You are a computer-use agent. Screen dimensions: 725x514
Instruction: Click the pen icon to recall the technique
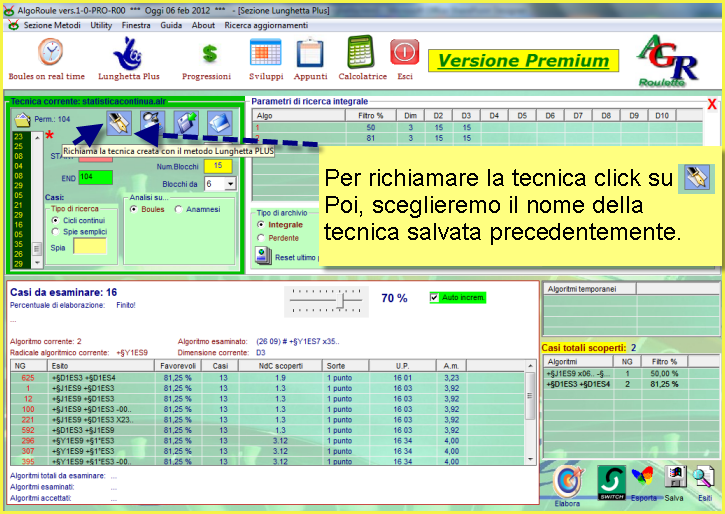(119, 123)
